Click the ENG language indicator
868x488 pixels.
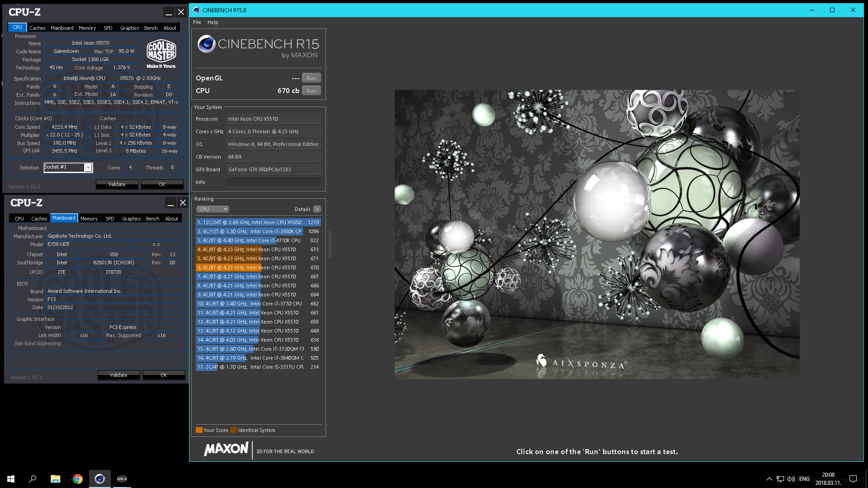click(804, 479)
